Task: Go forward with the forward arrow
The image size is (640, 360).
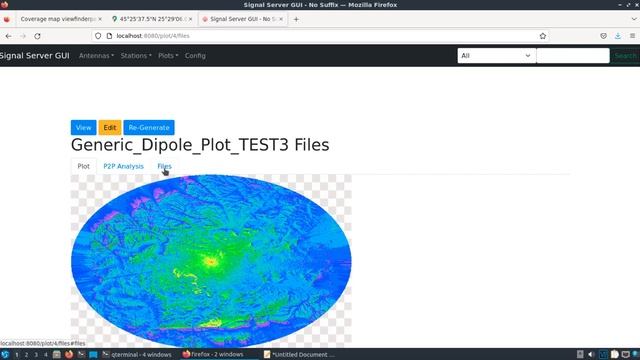Action: coord(23,36)
